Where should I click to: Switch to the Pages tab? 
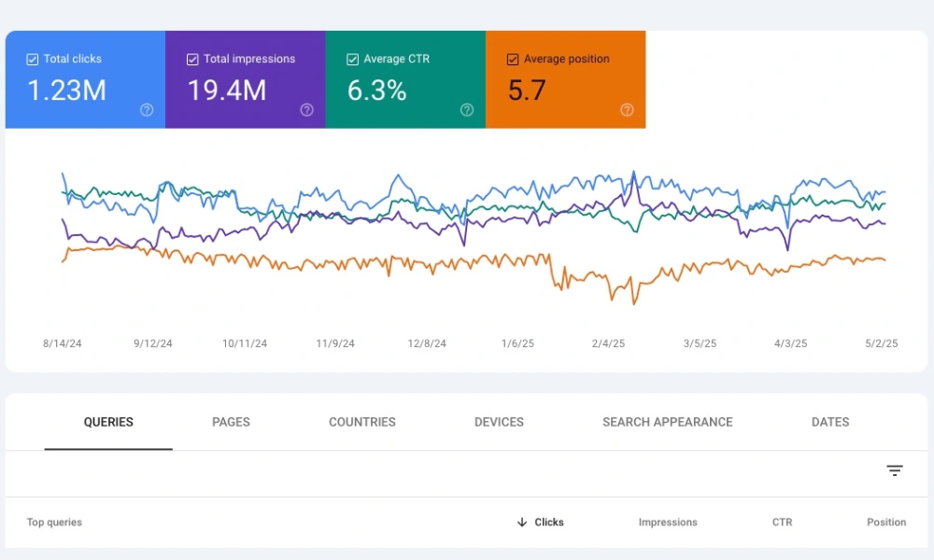pos(231,422)
